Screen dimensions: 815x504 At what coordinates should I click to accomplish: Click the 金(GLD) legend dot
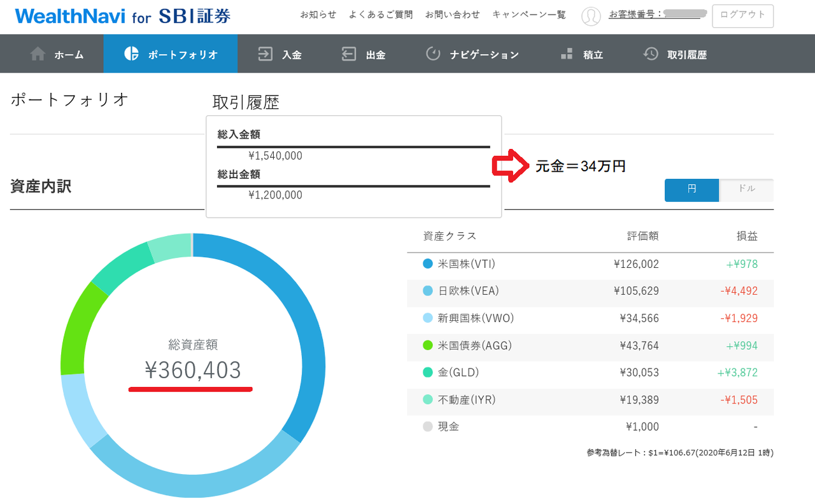pyautogui.click(x=428, y=372)
